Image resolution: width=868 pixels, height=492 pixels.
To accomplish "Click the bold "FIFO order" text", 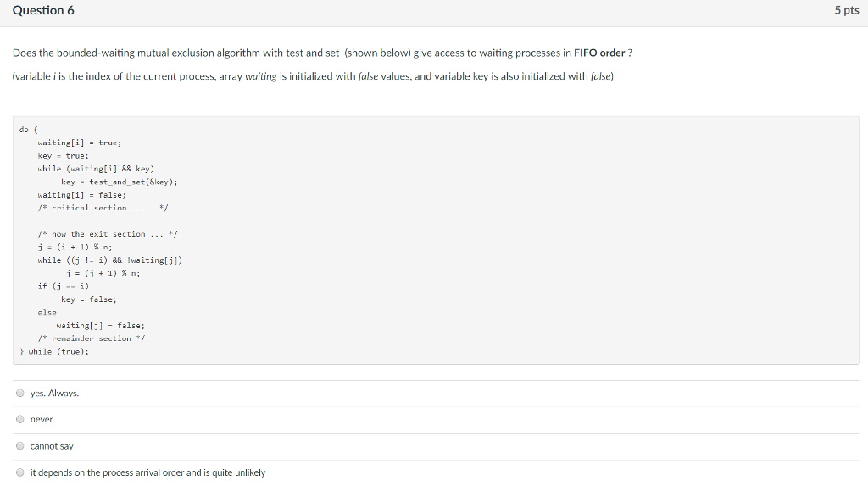I will pos(599,53).
